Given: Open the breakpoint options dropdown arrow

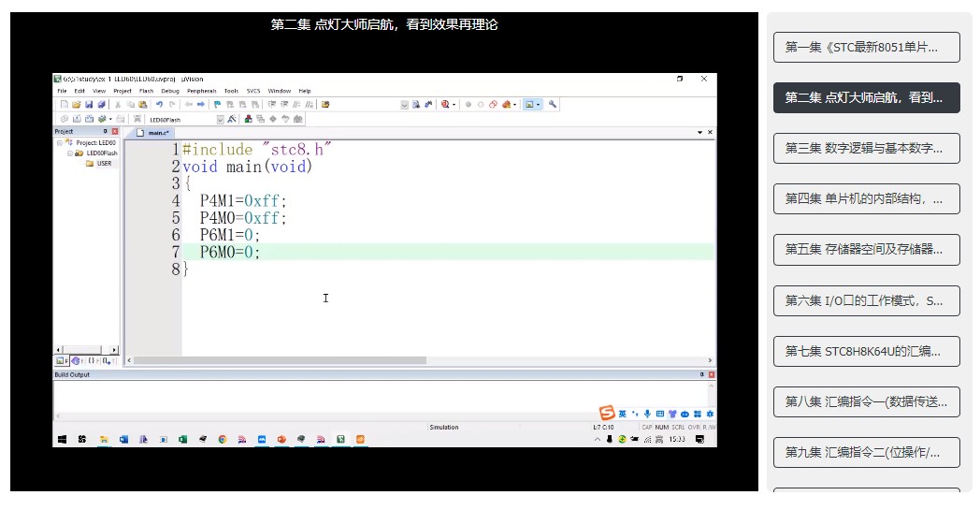Looking at the screenshot, I should tap(514, 105).
